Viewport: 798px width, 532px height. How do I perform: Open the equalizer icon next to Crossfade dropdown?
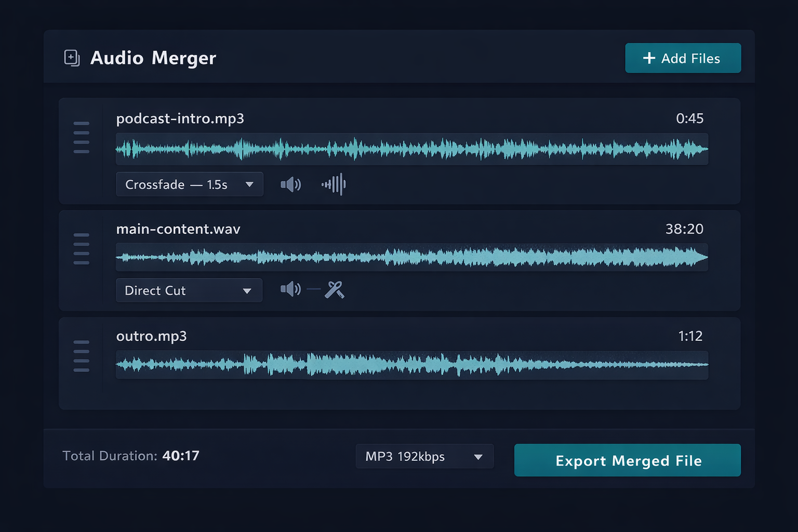tap(335, 184)
